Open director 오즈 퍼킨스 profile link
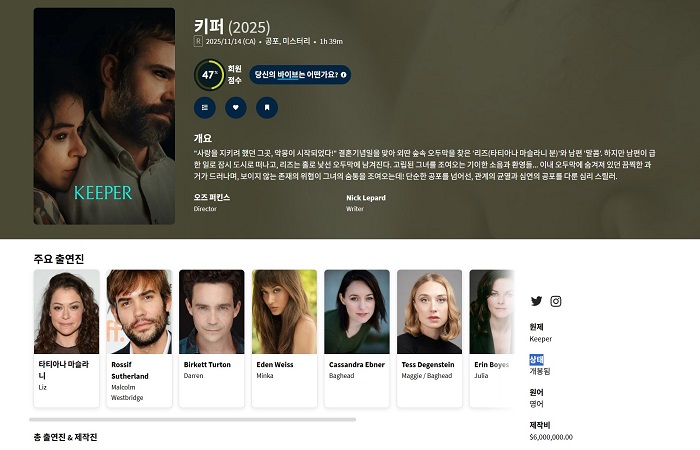 [212, 197]
